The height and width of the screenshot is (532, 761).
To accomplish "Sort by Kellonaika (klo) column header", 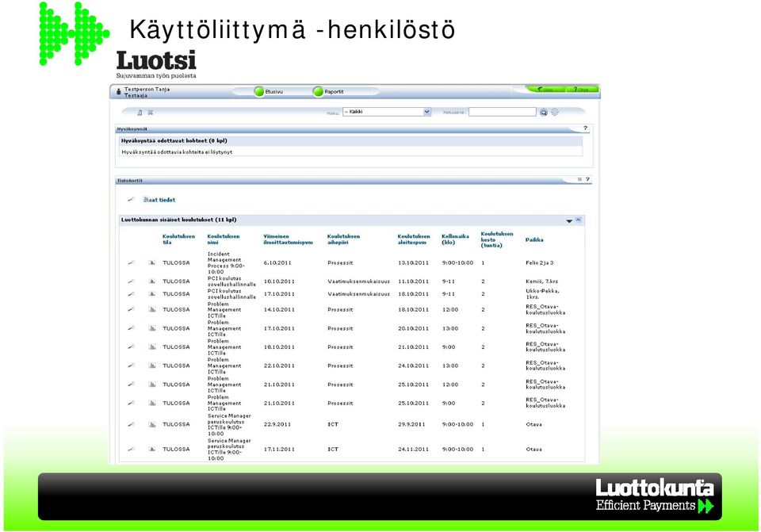I will [455, 239].
